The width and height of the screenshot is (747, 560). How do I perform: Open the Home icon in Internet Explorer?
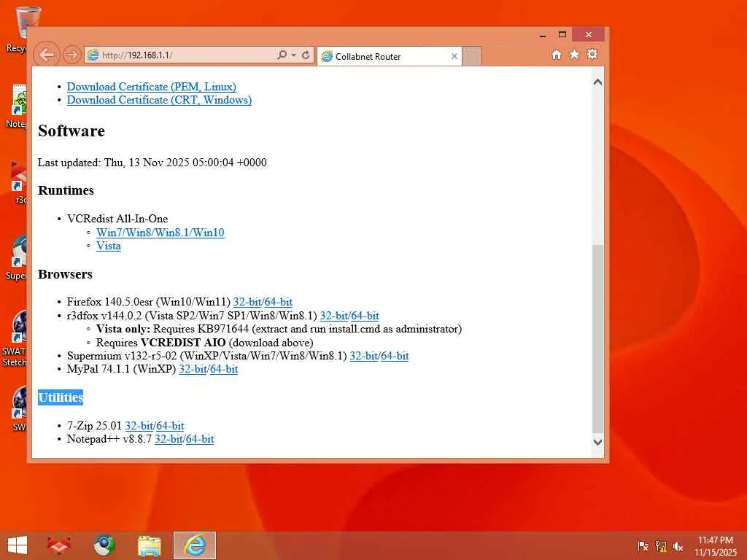(557, 54)
